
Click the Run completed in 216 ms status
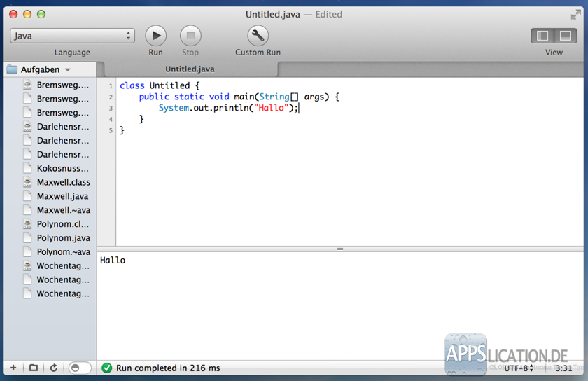tap(168, 368)
